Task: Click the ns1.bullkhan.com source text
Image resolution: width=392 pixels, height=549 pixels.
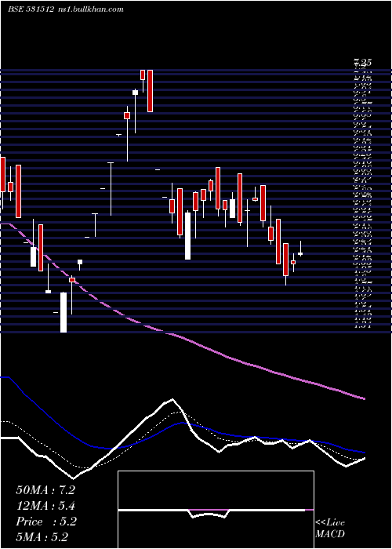Action: pos(91,9)
